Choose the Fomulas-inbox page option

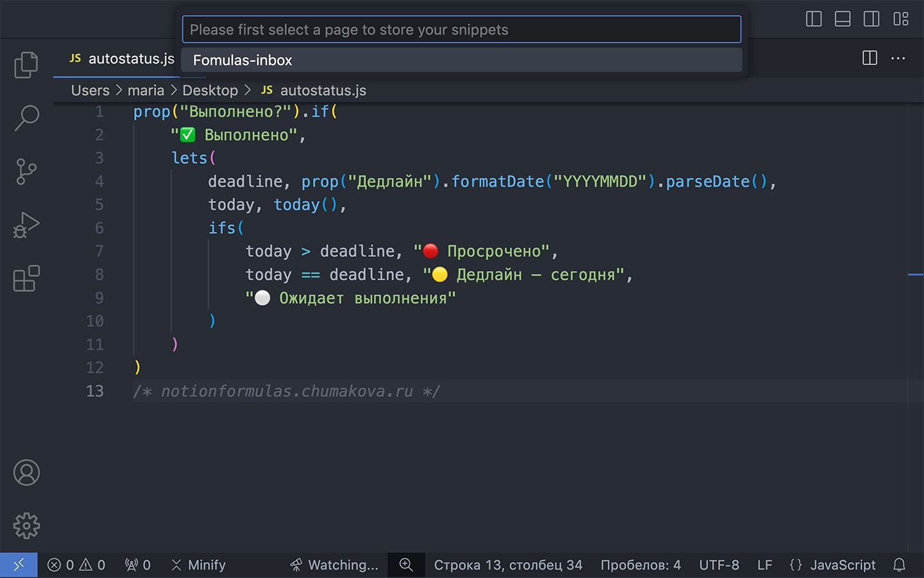(x=461, y=60)
